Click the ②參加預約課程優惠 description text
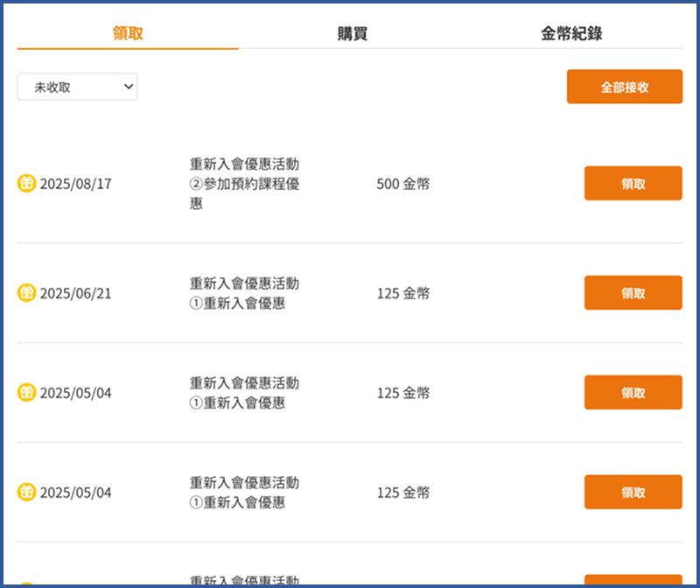700x588 pixels. [x=244, y=184]
